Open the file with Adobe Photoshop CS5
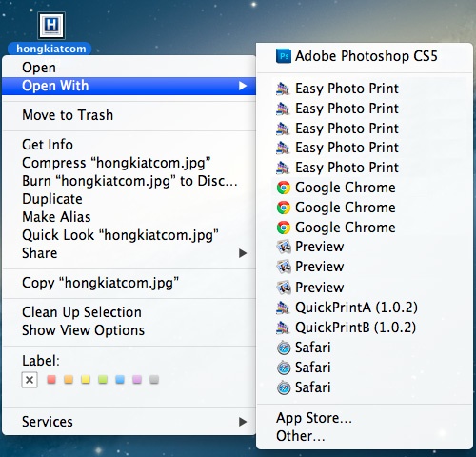Image resolution: width=476 pixels, height=457 pixels. point(365,56)
